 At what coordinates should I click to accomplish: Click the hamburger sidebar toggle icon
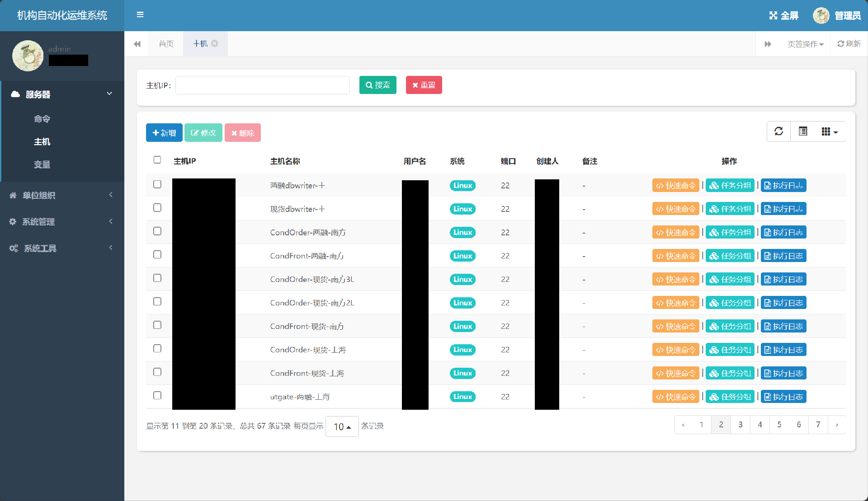point(140,15)
